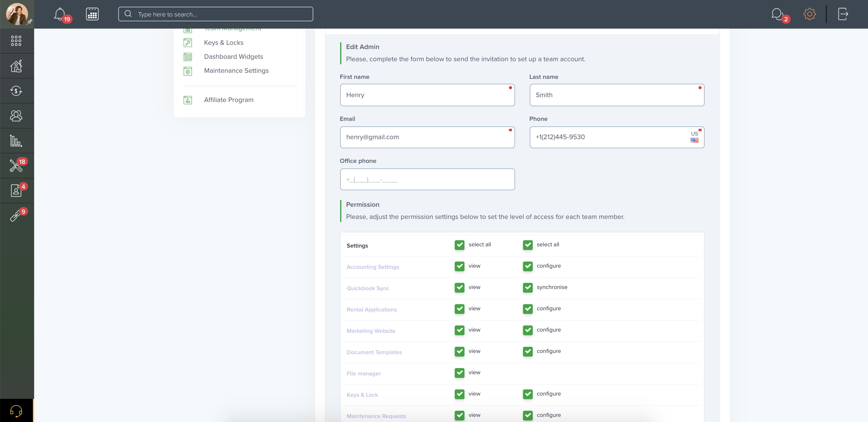Open the orange settings gear

click(809, 14)
